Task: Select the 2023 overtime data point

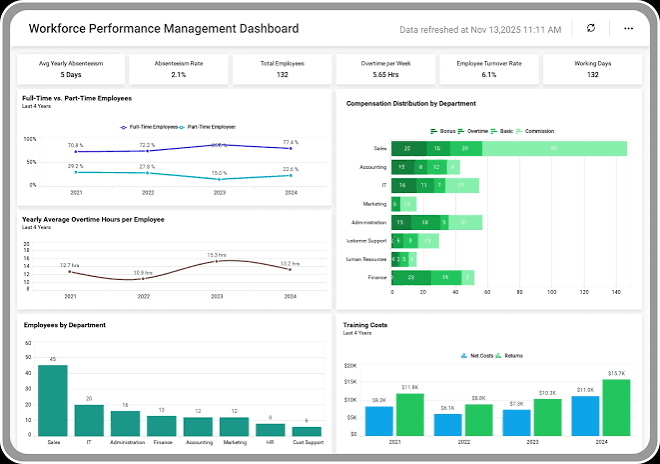Action: (x=216, y=261)
